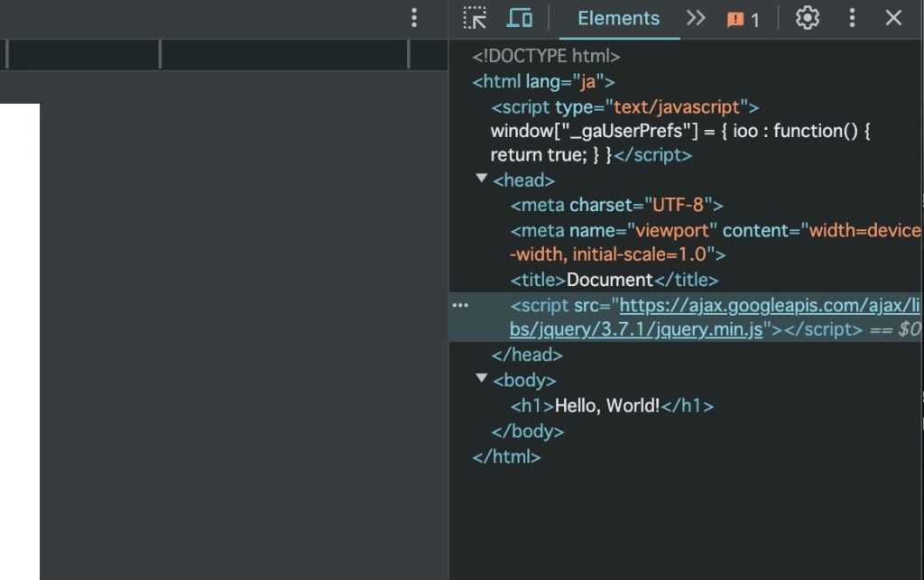This screenshot has width=924, height=580.
Task: Select the closing head tag
Action: pos(527,354)
